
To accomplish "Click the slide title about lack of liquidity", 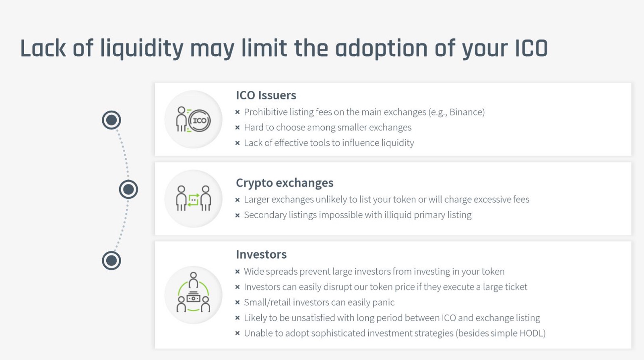I will pyautogui.click(x=284, y=49).
